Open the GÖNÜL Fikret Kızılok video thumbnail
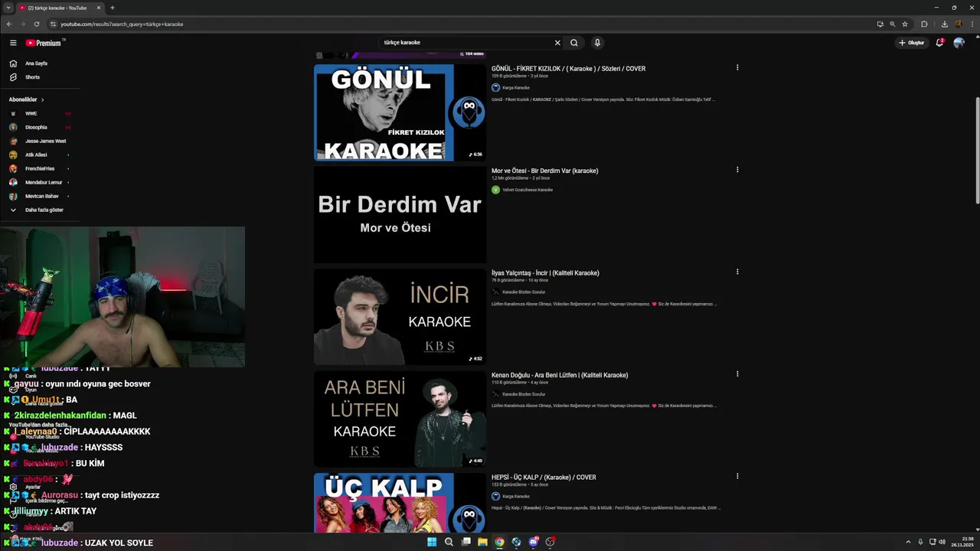This screenshot has width=980, height=551. [400, 112]
